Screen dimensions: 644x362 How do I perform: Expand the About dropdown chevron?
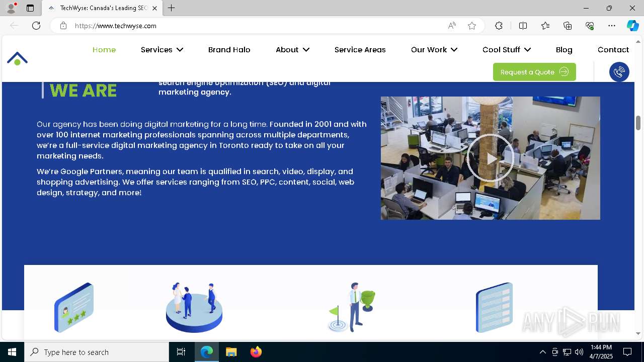(306, 50)
